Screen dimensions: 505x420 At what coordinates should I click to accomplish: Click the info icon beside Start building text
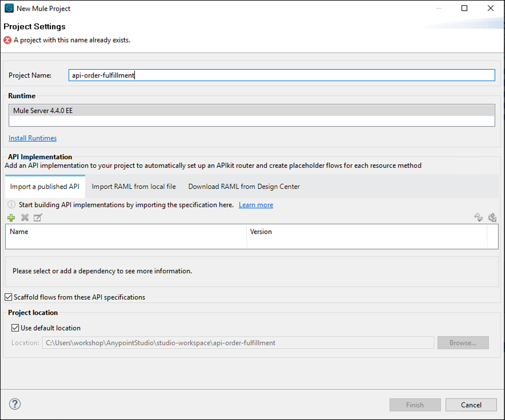click(11, 205)
